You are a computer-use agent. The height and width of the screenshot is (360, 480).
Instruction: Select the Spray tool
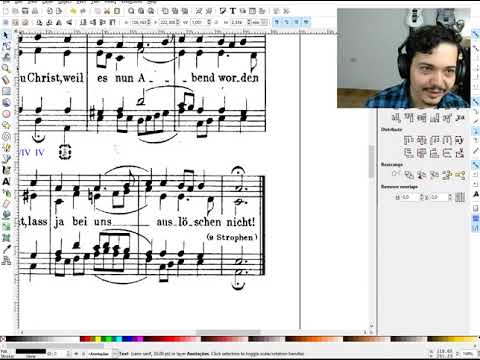click(6, 193)
